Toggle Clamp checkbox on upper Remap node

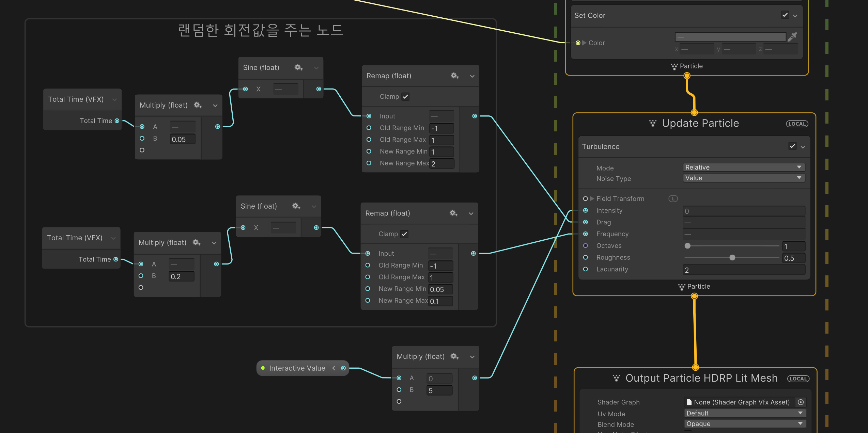coord(405,97)
